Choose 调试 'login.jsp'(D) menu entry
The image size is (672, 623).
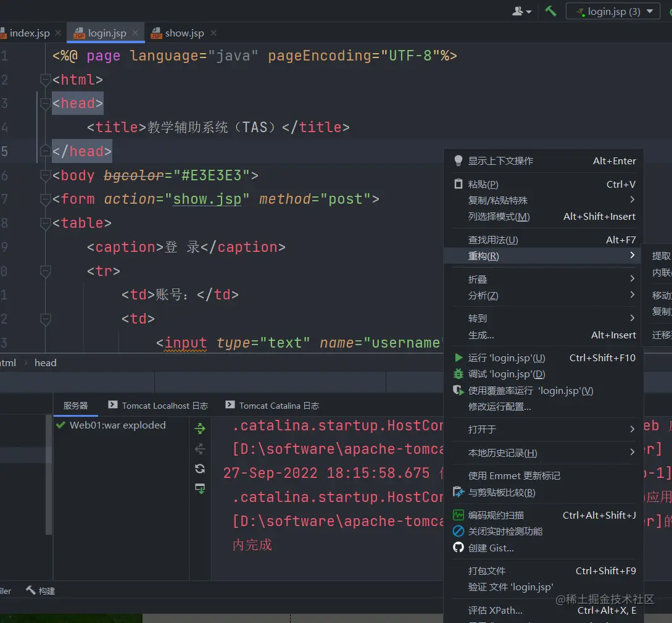[544, 374]
